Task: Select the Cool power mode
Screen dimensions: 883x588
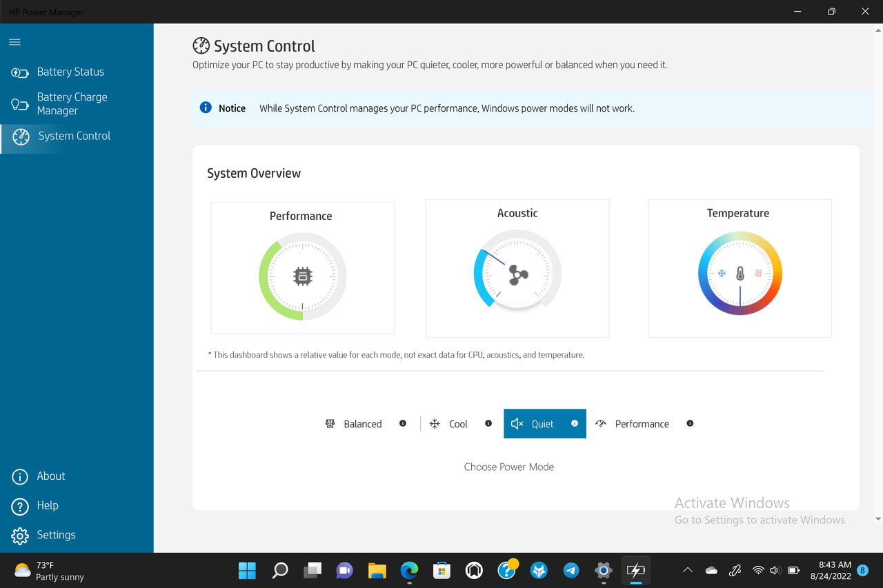Action: tap(448, 424)
